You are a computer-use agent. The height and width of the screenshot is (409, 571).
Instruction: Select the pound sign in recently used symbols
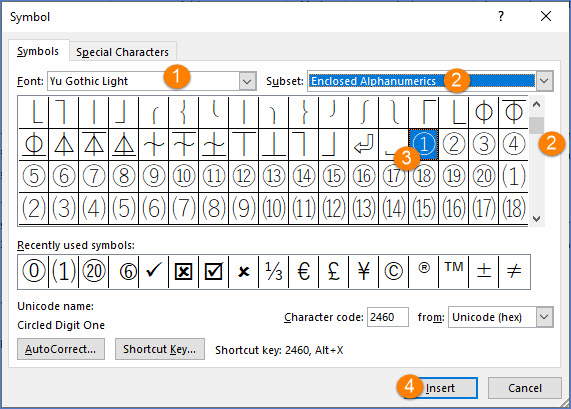click(334, 272)
